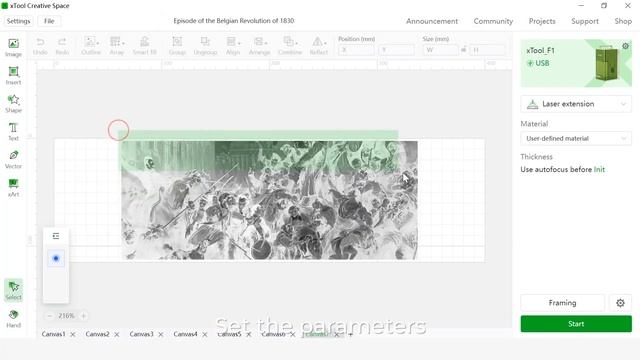
Task: Select the Image tool in sidebar
Action: tap(13, 47)
